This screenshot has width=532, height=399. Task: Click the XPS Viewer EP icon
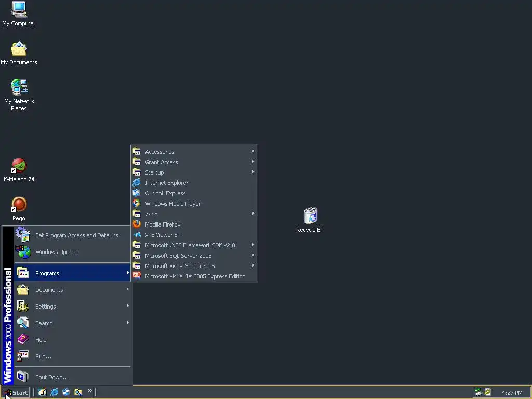click(137, 234)
